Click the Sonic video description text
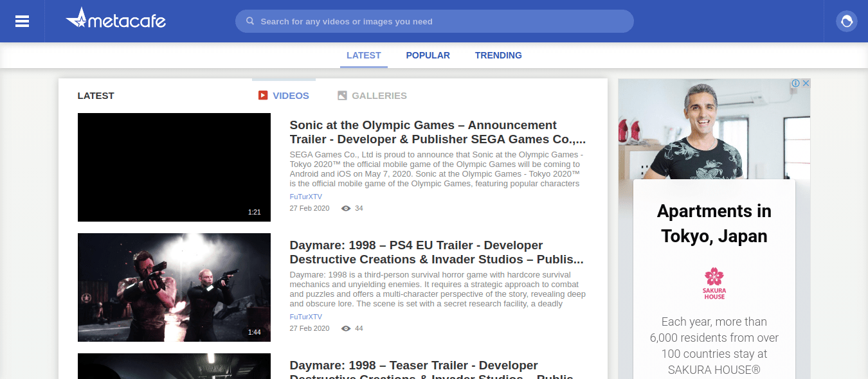The width and height of the screenshot is (868, 379). (x=437, y=169)
